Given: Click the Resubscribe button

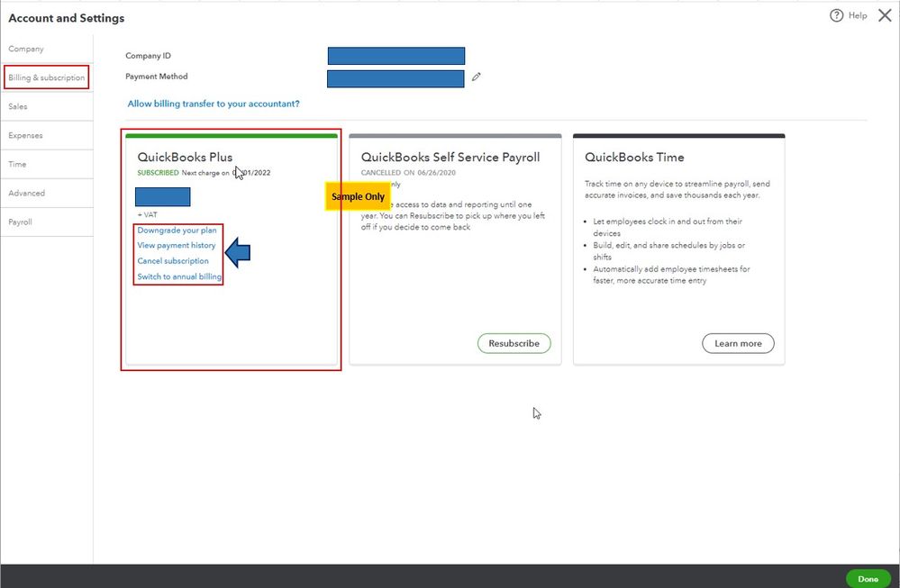Looking at the screenshot, I should click(514, 344).
